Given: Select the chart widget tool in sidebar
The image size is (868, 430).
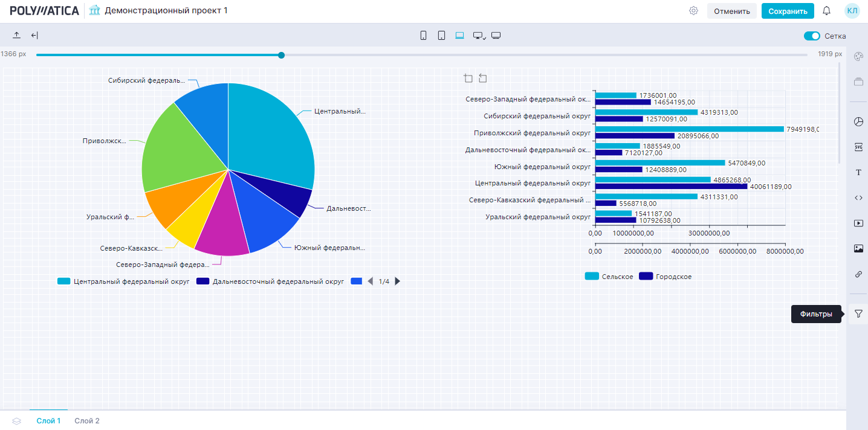Looking at the screenshot, I should pos(858,122).
